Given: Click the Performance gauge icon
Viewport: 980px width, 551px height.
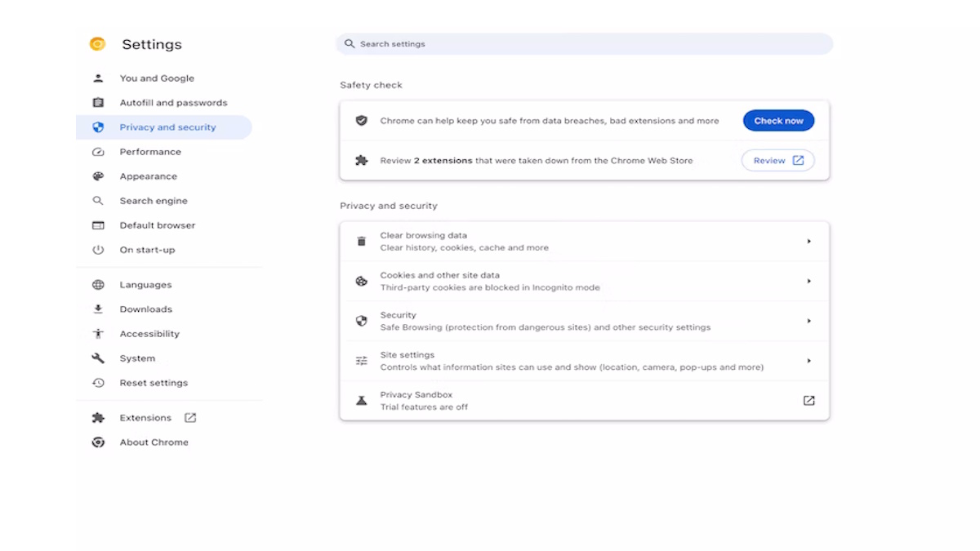Looking at the screenshot, I should click(x=98, y=152).
